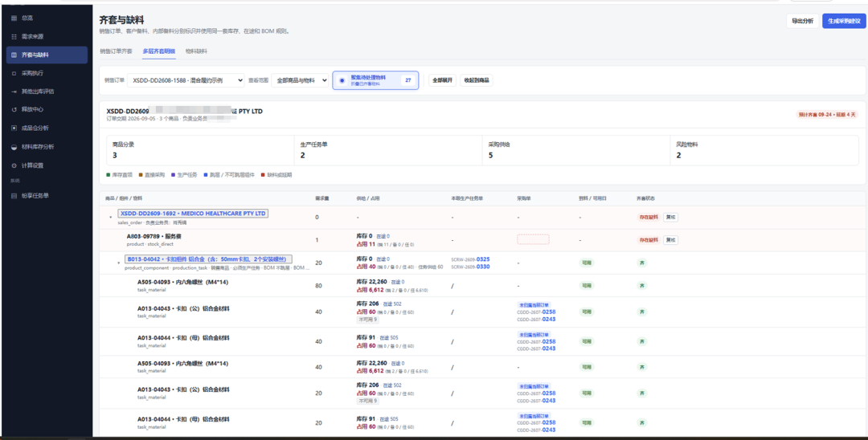
Task: Click the 供给 / 占用 column header
Action: pyautogui.click(x=368, y=198)
